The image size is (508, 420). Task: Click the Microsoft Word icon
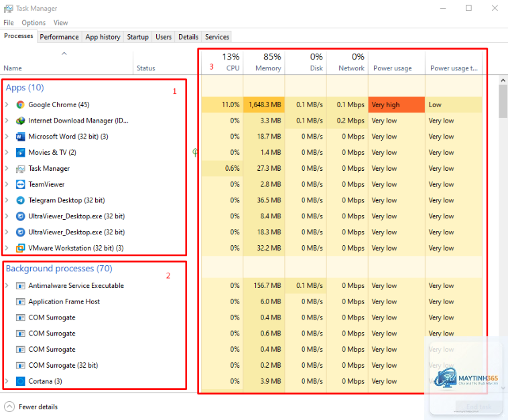(x=20, y=137)
